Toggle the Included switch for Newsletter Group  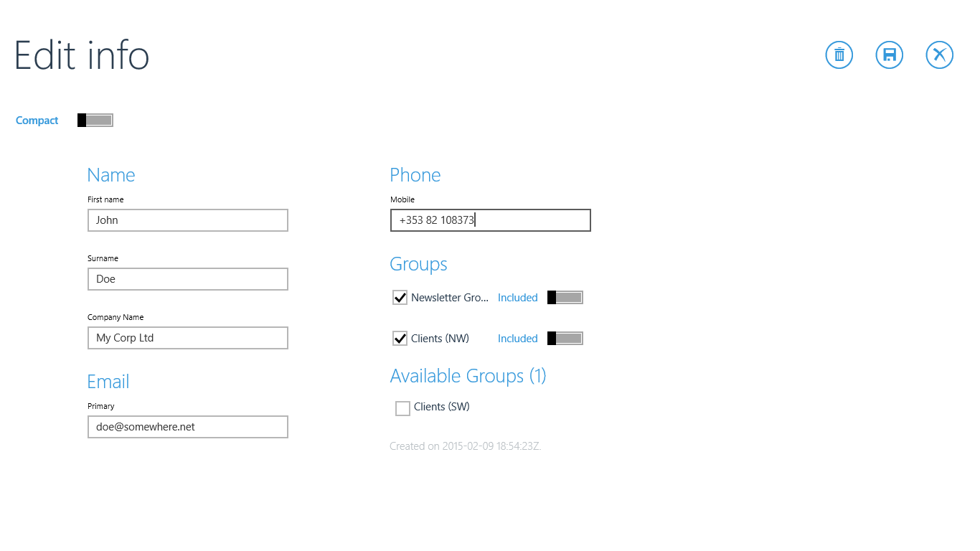tap(565, 298)
